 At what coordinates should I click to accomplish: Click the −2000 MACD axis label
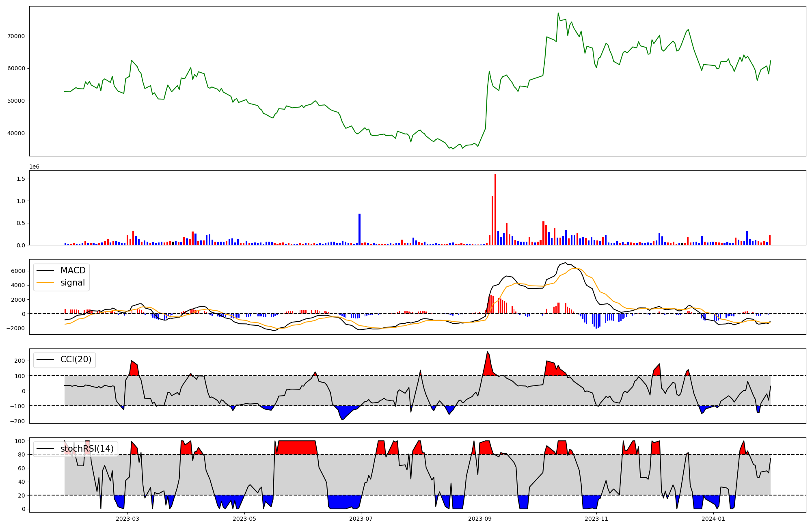[x=16, y=328]
